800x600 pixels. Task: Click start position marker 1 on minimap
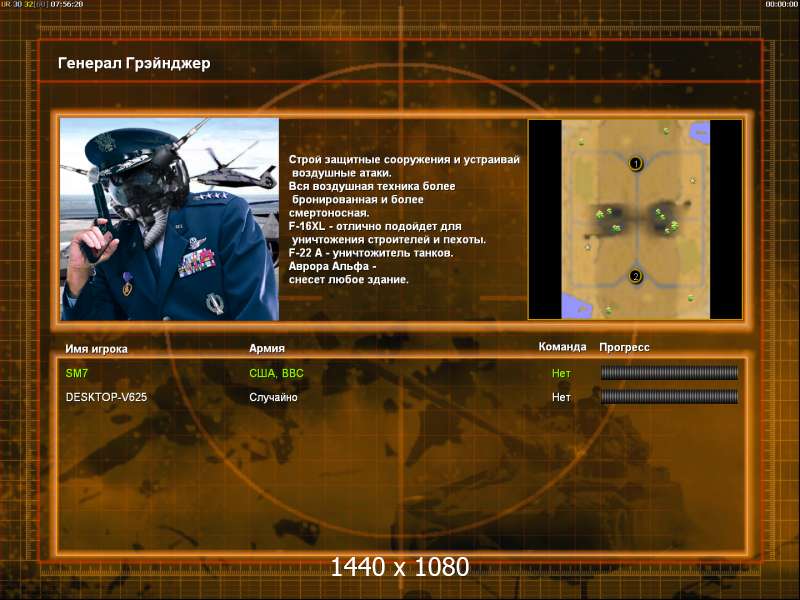tap(636, 164)
